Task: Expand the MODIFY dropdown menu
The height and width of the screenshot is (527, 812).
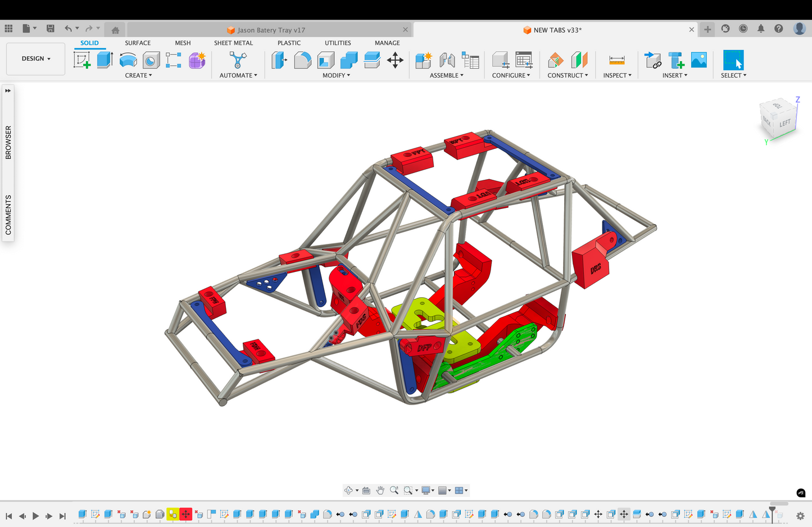Action: [x=336, y=75]
